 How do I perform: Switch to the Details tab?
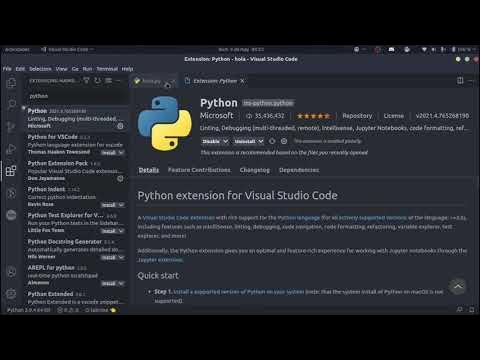pyautogui.click(x=149, y=170)
